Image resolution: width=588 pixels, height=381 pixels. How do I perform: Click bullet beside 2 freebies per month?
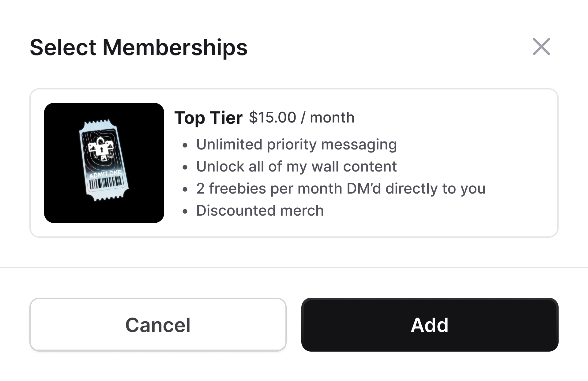185,190
